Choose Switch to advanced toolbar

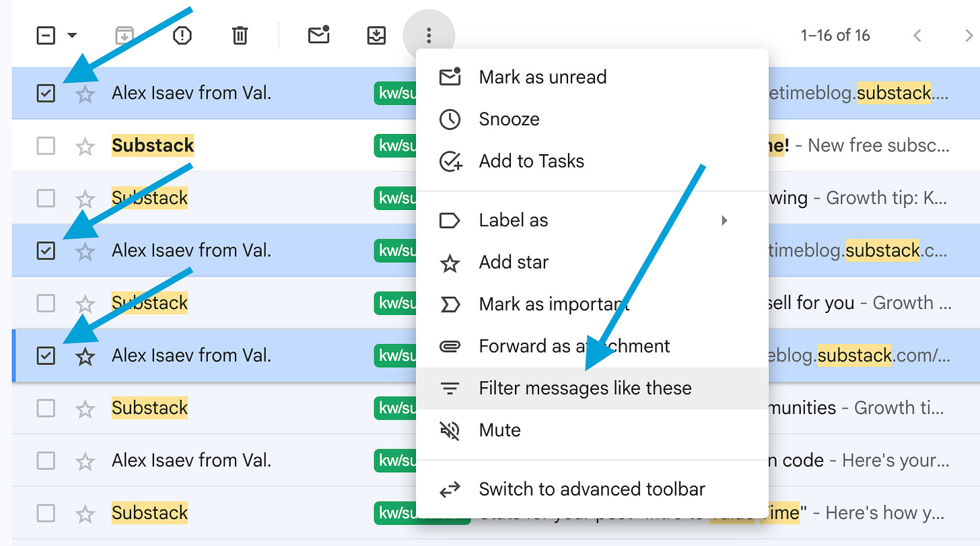[592, 489]
